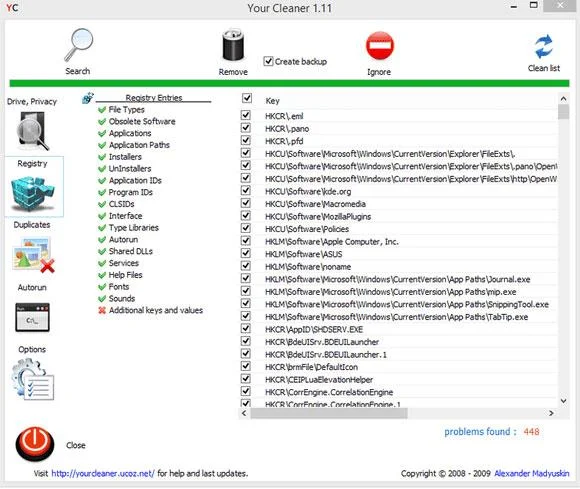Screen dimensions: 580x489
Task: Open the Alexander Madyuskin author link
Action: 532,473
